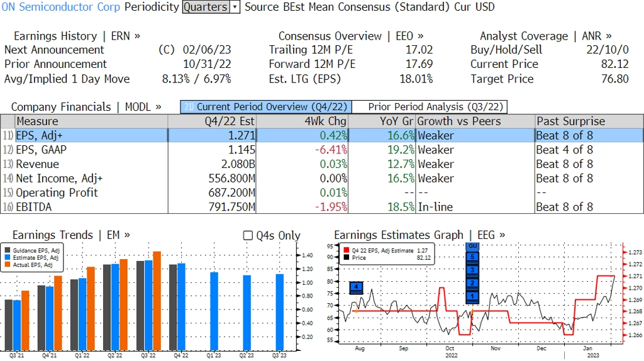Select the Operating Profit row

[321, 193]
